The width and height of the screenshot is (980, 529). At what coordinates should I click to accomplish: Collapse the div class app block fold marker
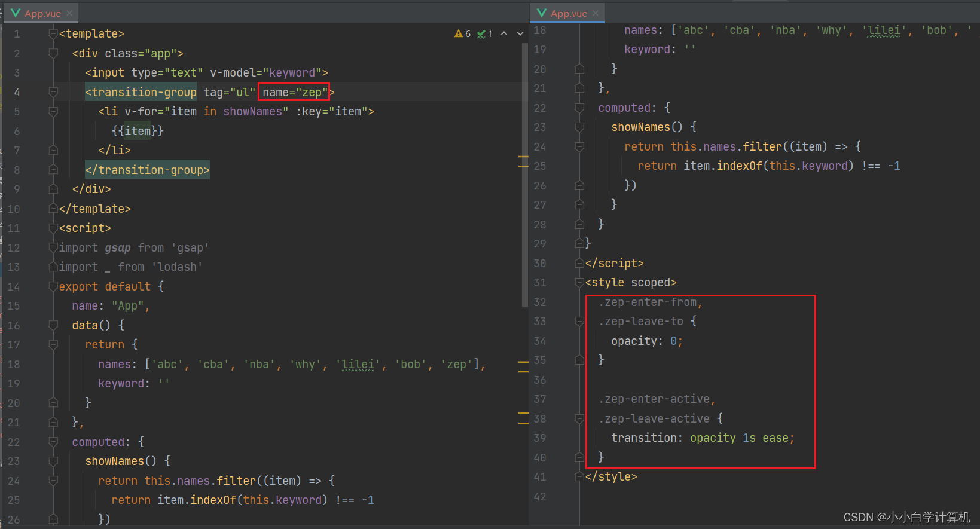[x=53, y=53]
